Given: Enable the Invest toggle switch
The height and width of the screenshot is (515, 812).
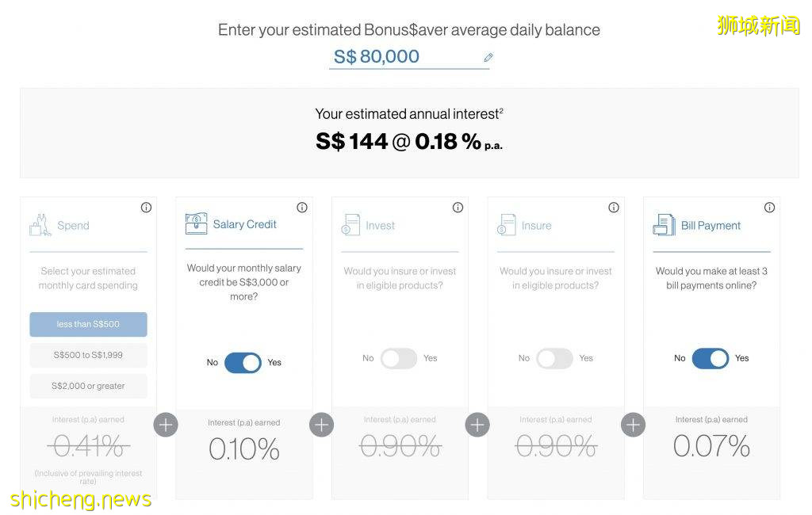Looking at the screenshot, I should point(399,358).
